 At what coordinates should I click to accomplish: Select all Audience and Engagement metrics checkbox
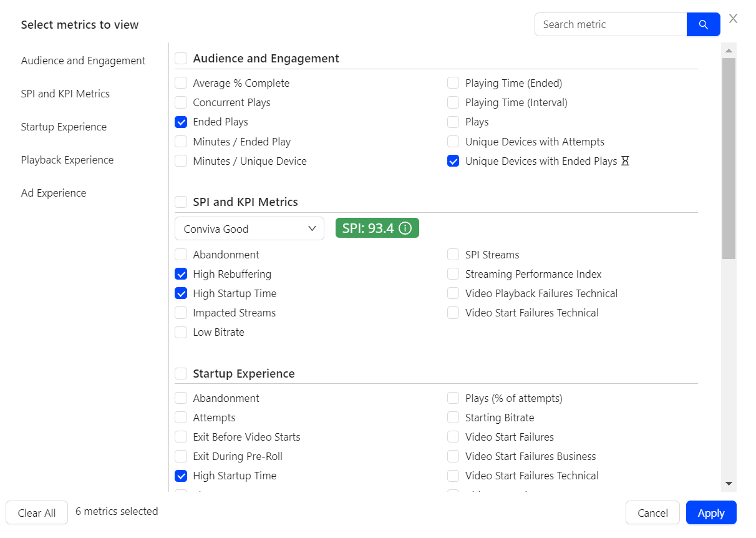coord(181,59)
